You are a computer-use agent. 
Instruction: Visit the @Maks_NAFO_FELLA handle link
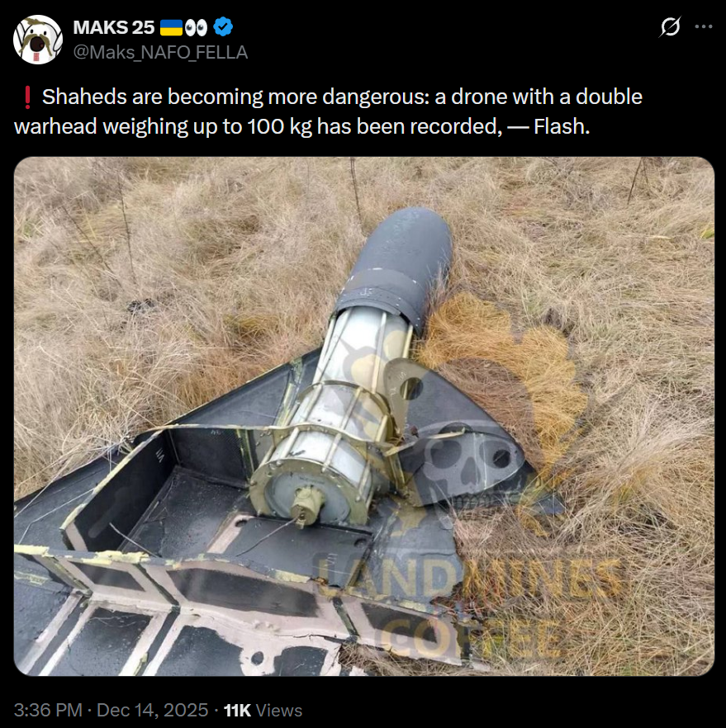(x=160, y=53)
